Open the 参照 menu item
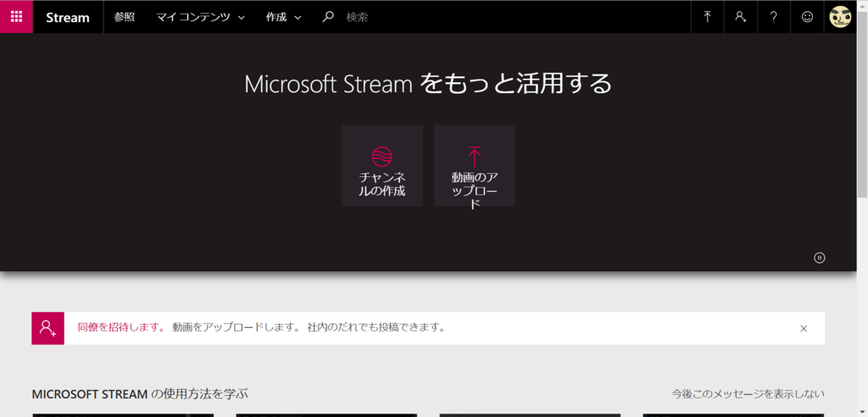This screenshot has height=417, width=868. [124, 17]
